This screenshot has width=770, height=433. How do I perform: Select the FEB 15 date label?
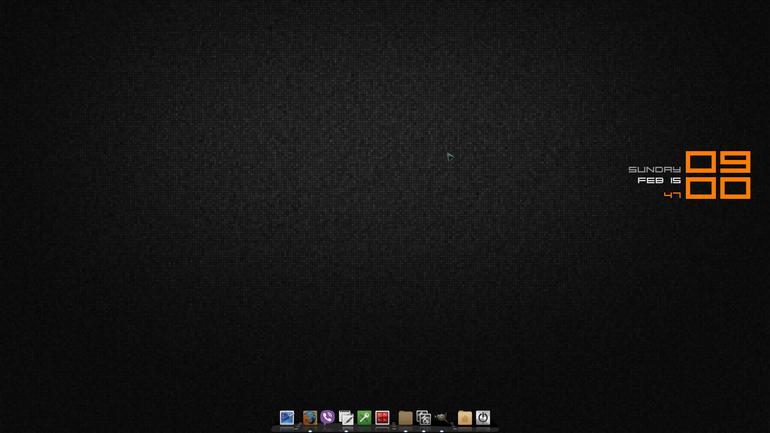coord(659,181)
